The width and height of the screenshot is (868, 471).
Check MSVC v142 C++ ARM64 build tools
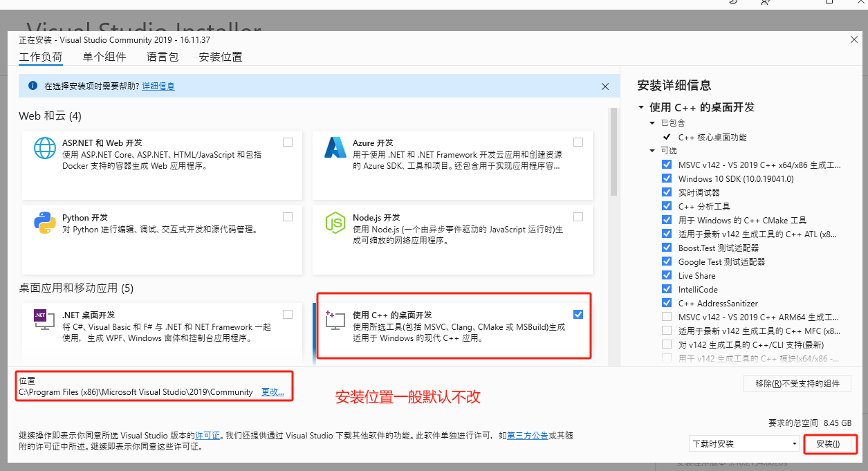tap(667, 317)
